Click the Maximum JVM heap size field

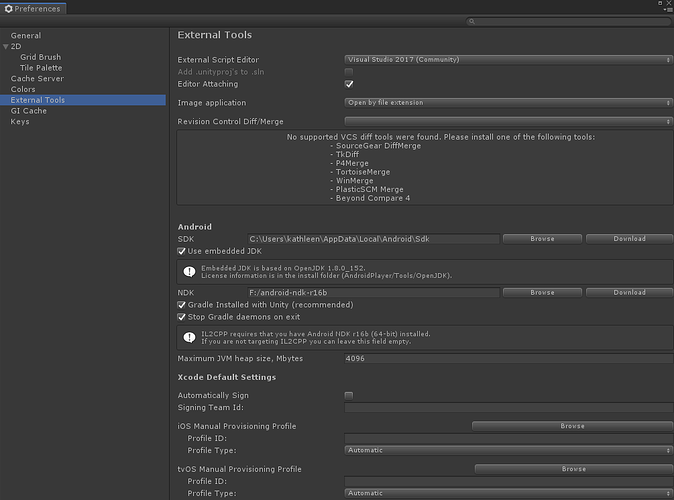(507, 358)
